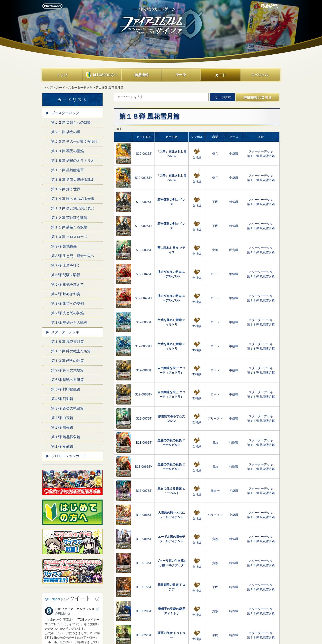Image resolution: width=322 pixels, height=644 pixels.
Task: Click card name エーギル家の貴公子 フェルディナント
Action: point(172,539)
